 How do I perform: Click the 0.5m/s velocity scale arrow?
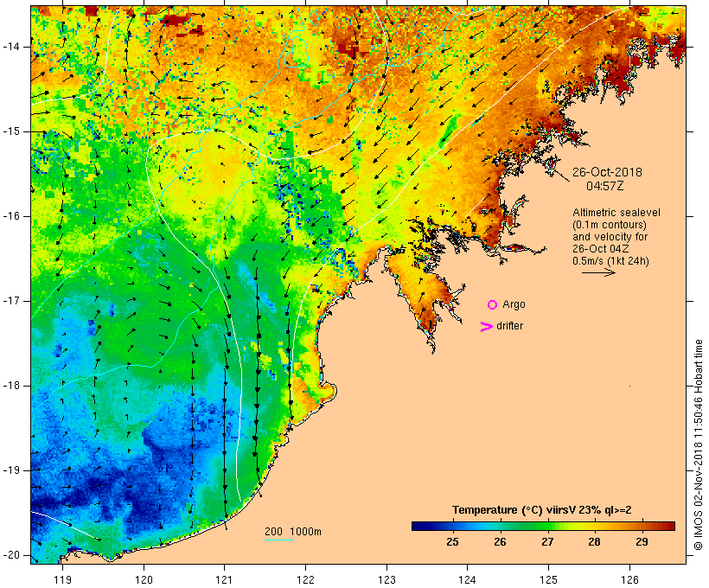pyautogui.click(x=598, y=272)
